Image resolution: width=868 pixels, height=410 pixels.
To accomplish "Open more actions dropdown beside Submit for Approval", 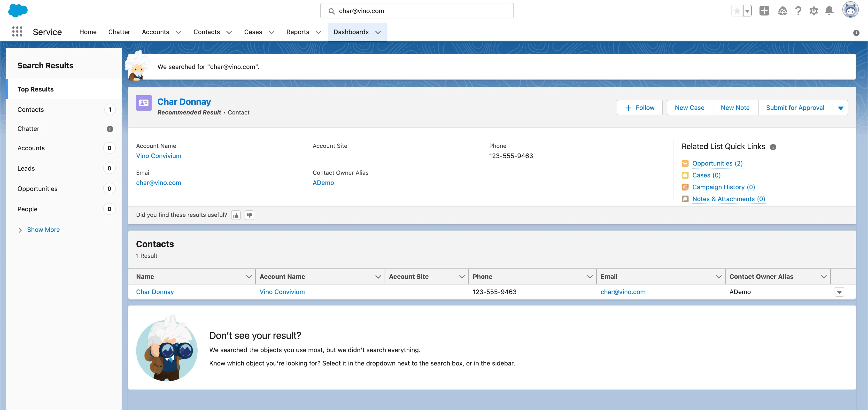I will click(x=840, y=108).
